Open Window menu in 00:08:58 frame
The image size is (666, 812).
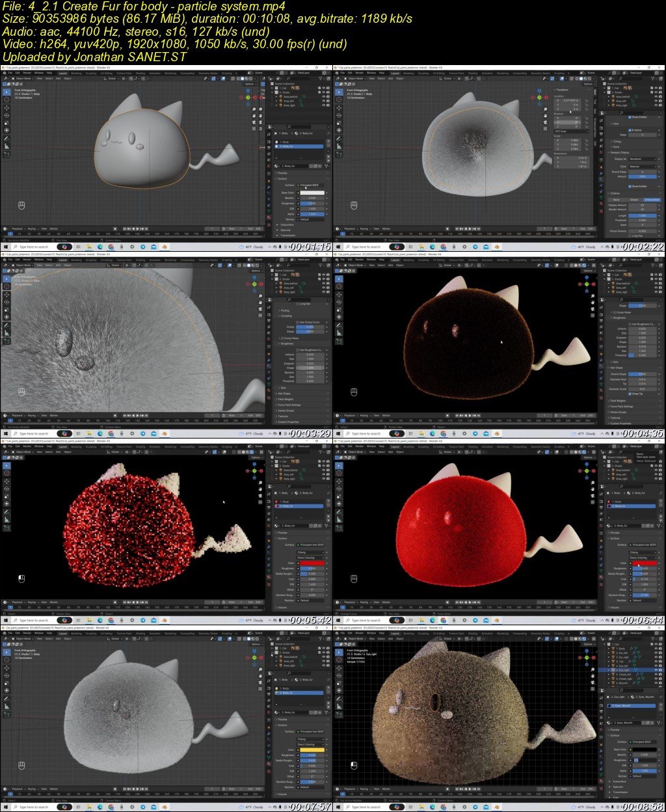[371, 633]
